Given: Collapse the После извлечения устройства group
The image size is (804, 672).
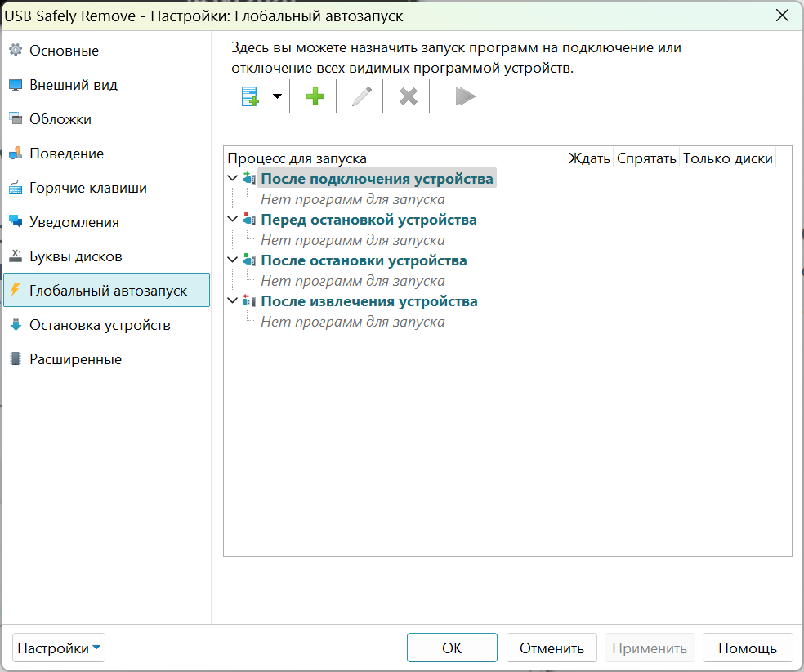Looking at the screenshot, I should pyautogui.click(x=232, y=300).
